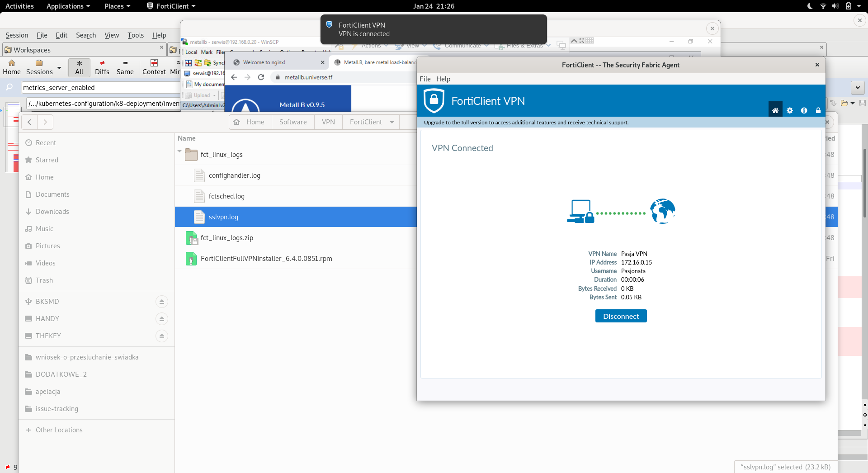Select fctsched.log file

point(296,196)
